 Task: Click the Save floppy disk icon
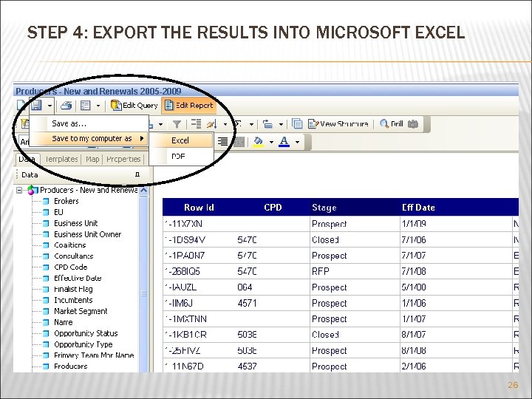coord(36,105)
